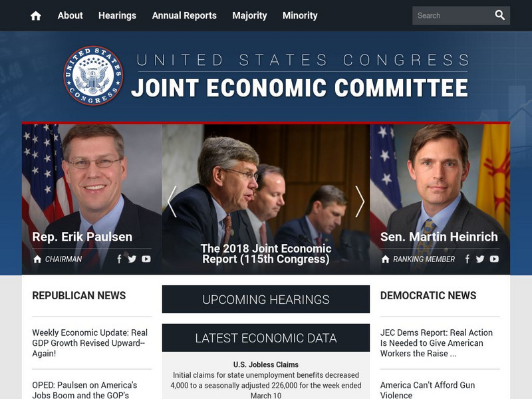Click the Joint Economic Committee banner title
Image resolution: width=532 pixels, height=399 pixels.
tap(300, 88)
